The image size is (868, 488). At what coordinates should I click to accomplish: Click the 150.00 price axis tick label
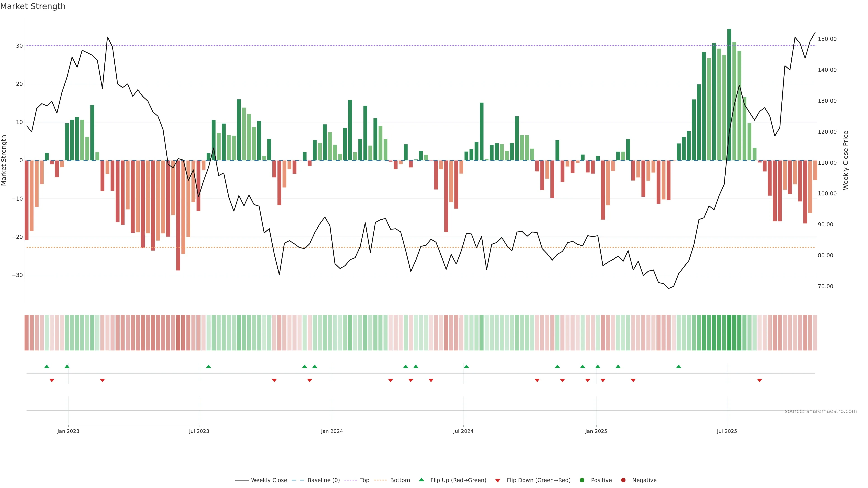click(827, 39)
